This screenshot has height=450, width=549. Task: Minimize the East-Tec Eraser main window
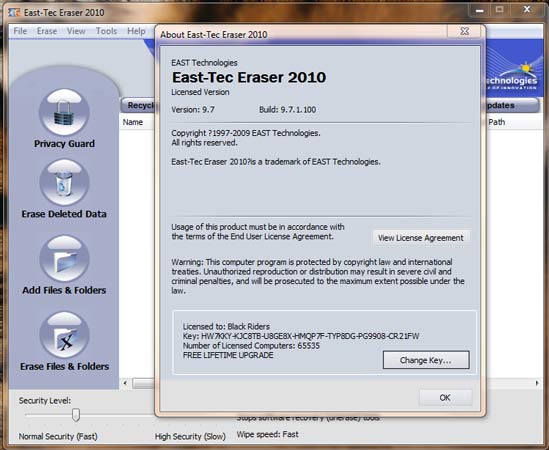pyautogui.click(x=480, y=11)
